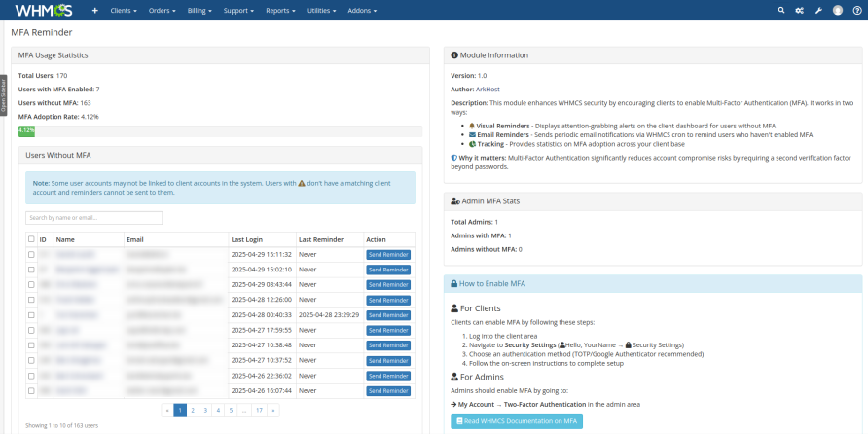Click lock icon before Security Settings in step 2
This screenshot has height=434, width=868.
[628, 344]
